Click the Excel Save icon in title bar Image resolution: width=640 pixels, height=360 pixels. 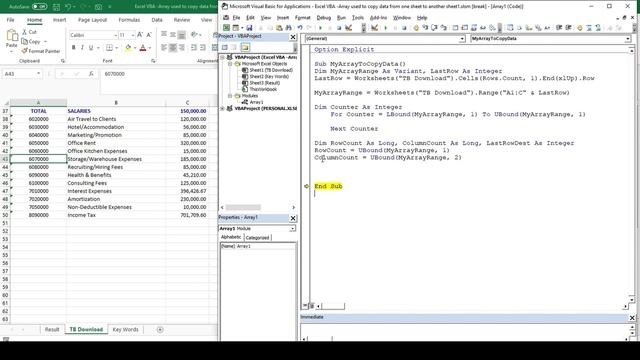[56, 7]
